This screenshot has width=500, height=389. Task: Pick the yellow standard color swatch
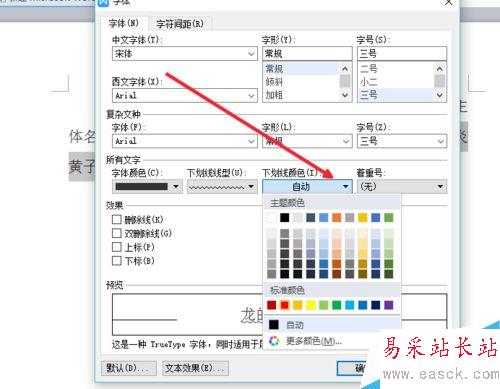[311, 305]
